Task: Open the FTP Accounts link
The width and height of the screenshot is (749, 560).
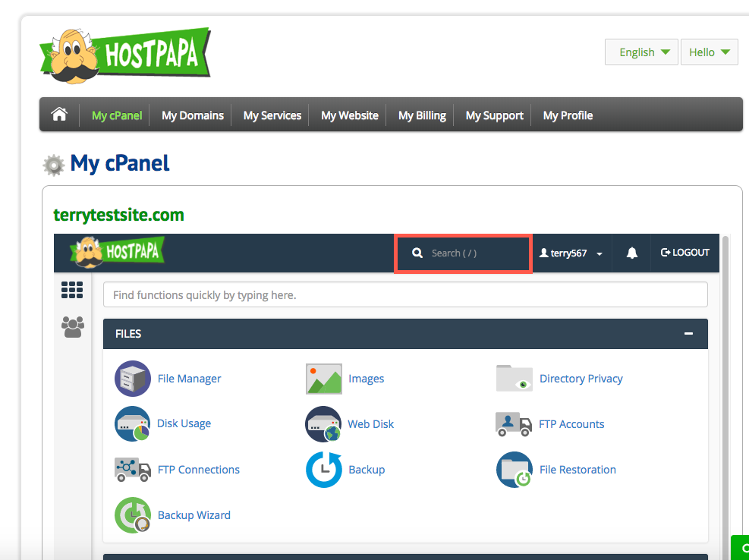Action: (x=571, y=424)
